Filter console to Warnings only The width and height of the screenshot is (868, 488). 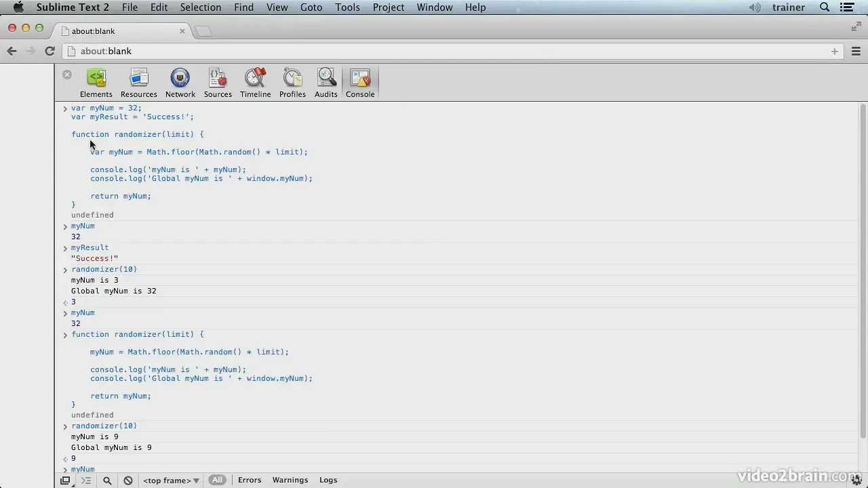[290, 480]
